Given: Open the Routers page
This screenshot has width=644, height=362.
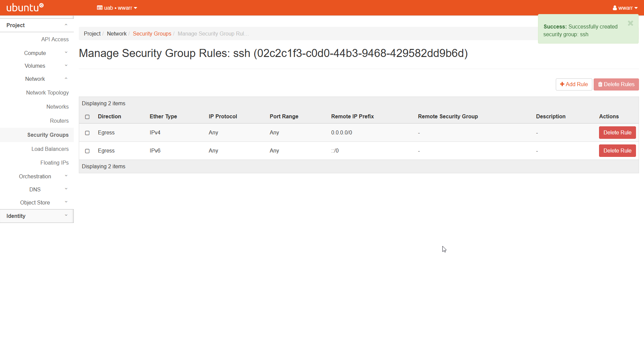Looking at the screenshot, I should click(x=59, y=121).
